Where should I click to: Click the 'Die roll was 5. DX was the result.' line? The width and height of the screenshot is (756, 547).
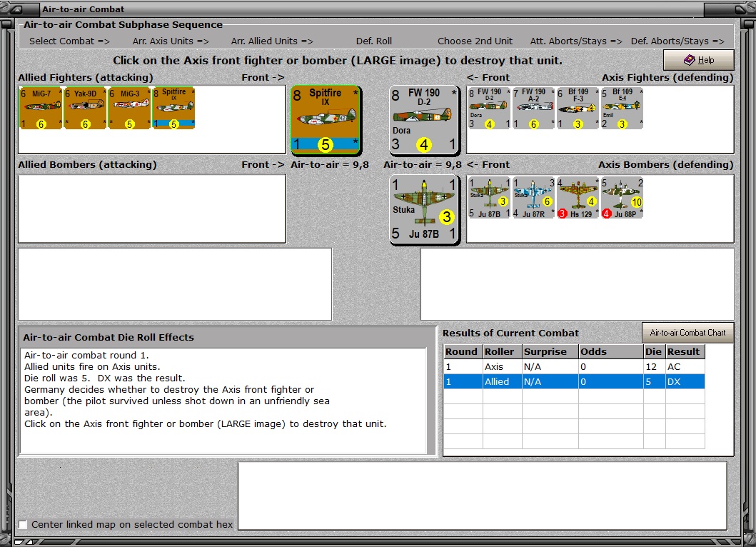105,378
